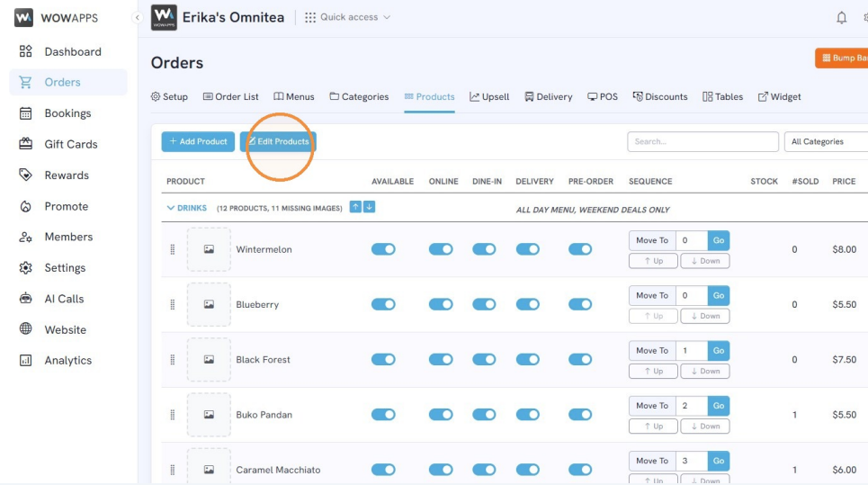This screenshot has height=485, width=868.
Task: Switch to the Tables tab
Action: 723,96
